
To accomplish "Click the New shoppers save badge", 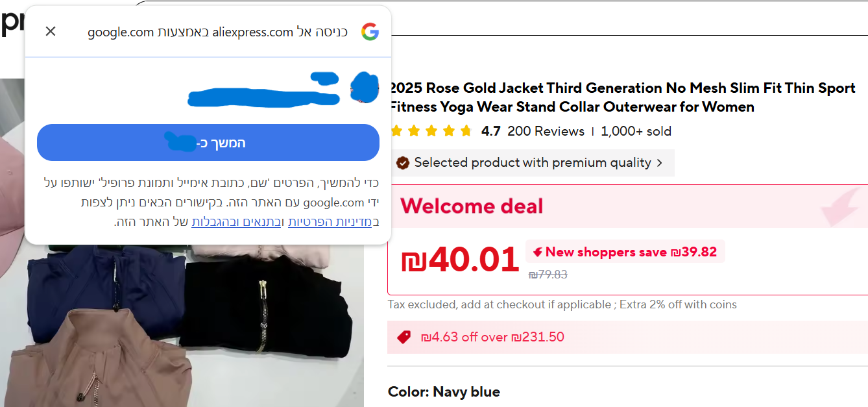I will (x=625, y=252).
